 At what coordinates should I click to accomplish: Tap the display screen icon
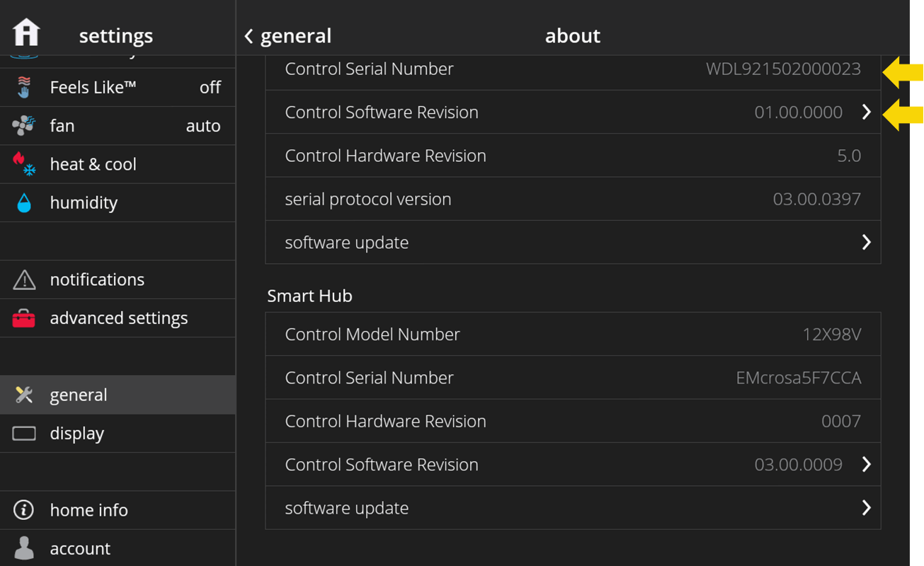pyautogui.click(x=24, y=433)
